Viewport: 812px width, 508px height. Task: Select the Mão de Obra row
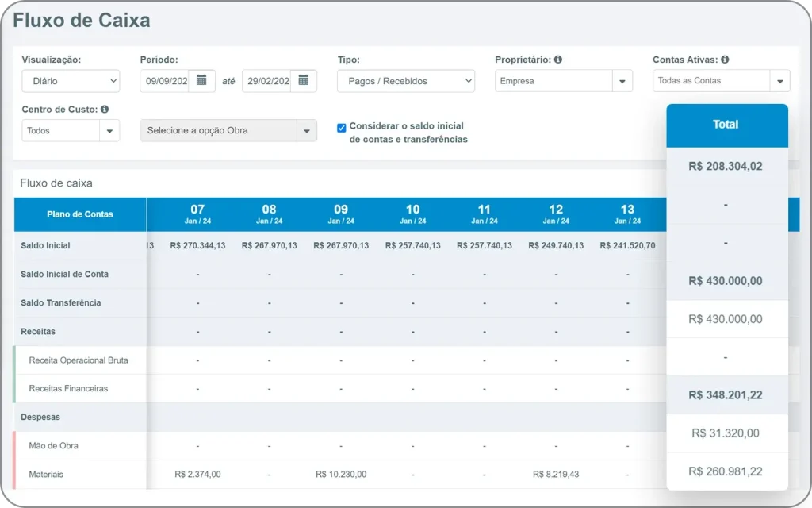pos(53,446)
